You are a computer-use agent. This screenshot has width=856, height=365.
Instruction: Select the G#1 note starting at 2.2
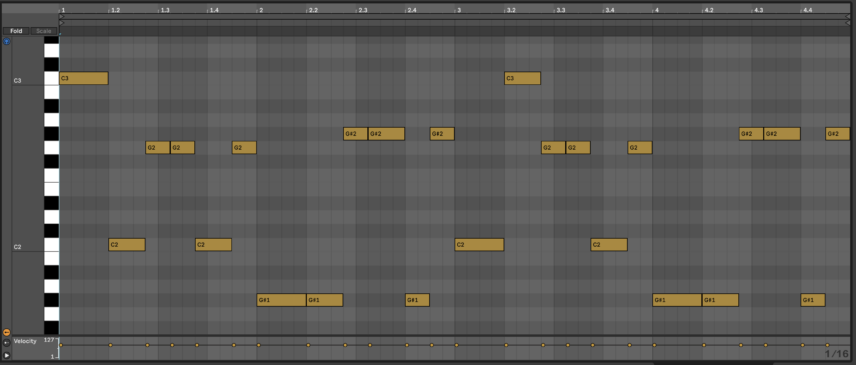coord(325,300)
